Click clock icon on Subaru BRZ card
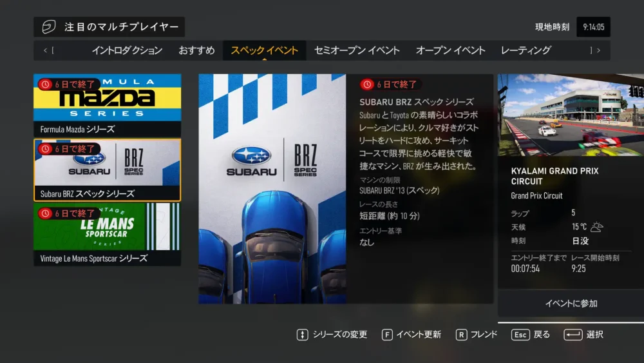 pyautogui.click(x=45, y=149)
